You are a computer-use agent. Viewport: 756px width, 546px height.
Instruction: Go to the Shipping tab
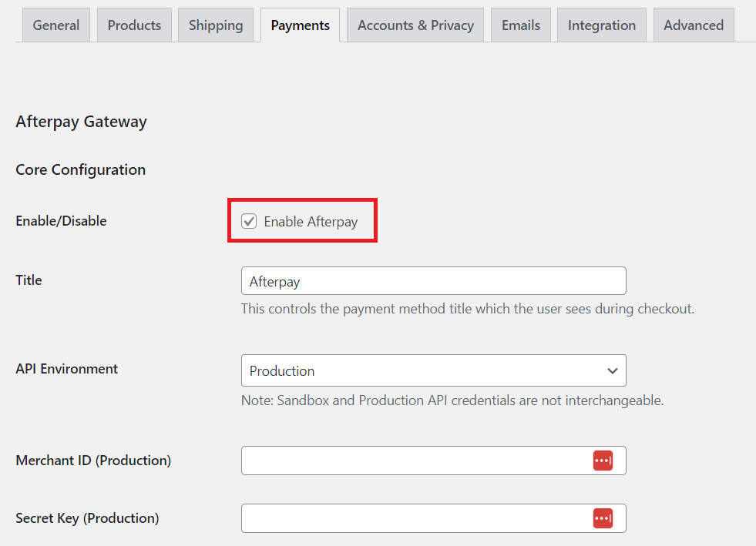pyautogui.click(x=216, y=25)
